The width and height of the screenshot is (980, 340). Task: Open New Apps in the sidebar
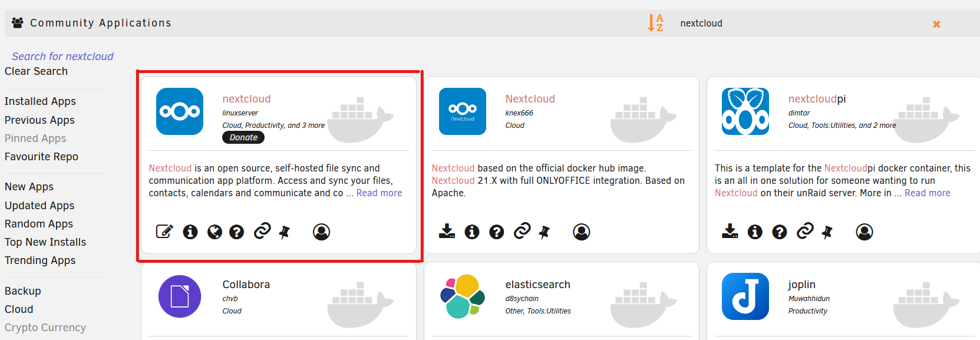click(29, 187)
